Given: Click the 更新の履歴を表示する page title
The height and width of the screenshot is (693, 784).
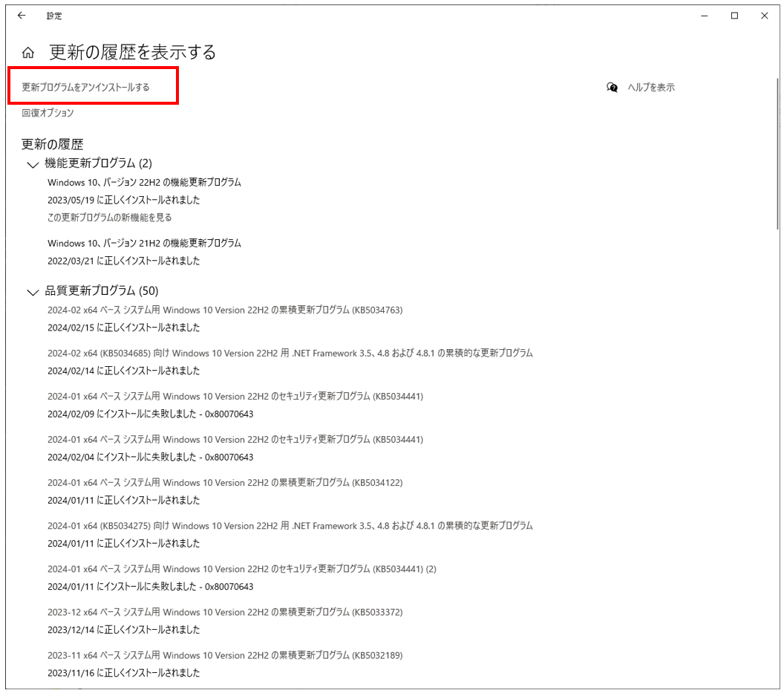Looking at the screenshot, I should click(132, 52).
